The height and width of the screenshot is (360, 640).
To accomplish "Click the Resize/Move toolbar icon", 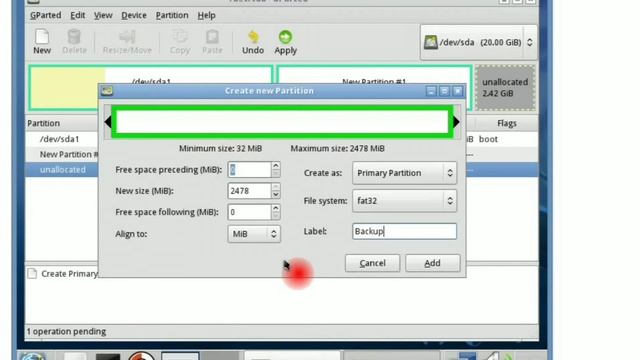I will pos(127,42).
